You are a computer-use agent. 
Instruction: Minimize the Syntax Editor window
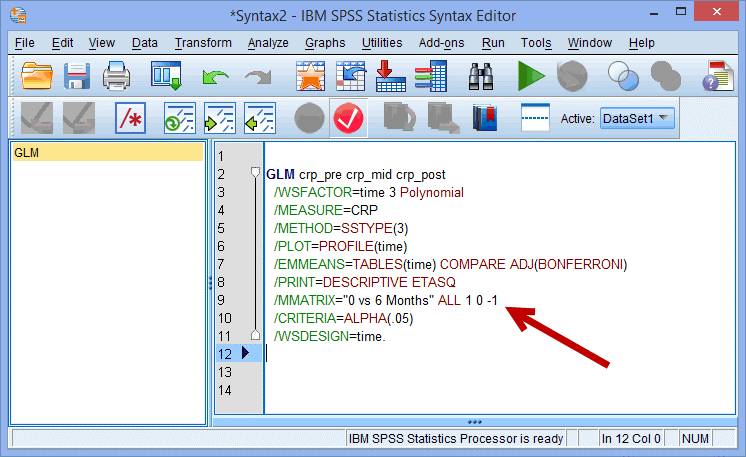coord(654,12)
